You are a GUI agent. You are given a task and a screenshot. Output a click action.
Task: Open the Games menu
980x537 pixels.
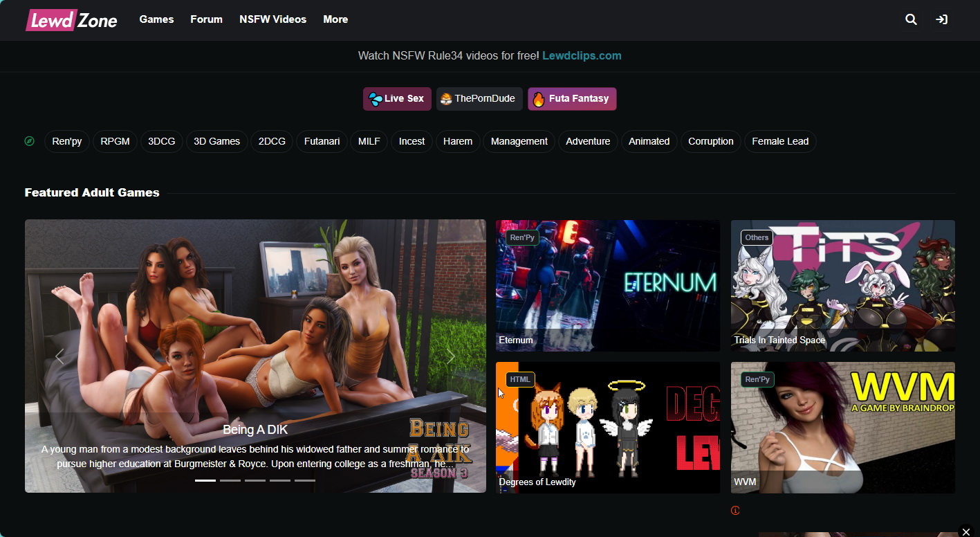click(156, 19)
